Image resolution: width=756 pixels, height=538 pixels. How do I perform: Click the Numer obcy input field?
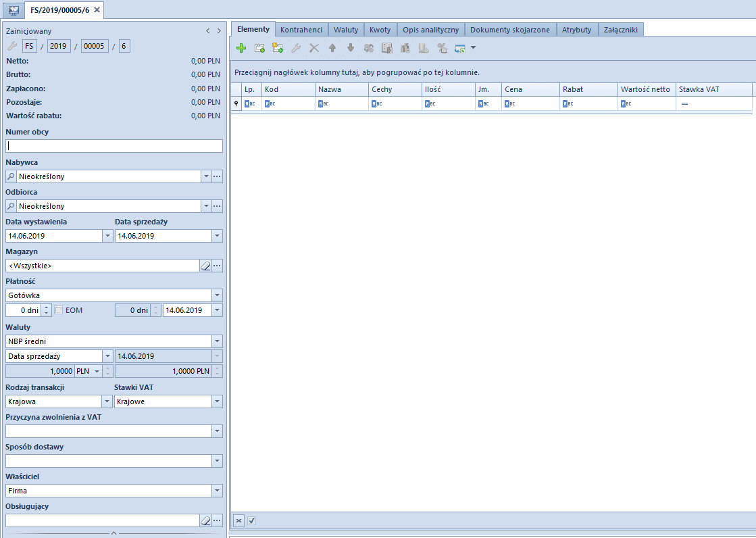click(x=114, y=146)
